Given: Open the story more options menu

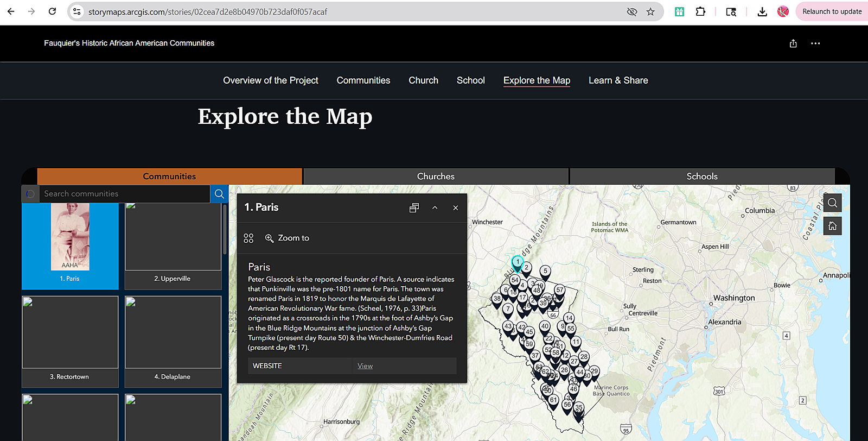Looking at the screenshot, I should coord(815,43).
